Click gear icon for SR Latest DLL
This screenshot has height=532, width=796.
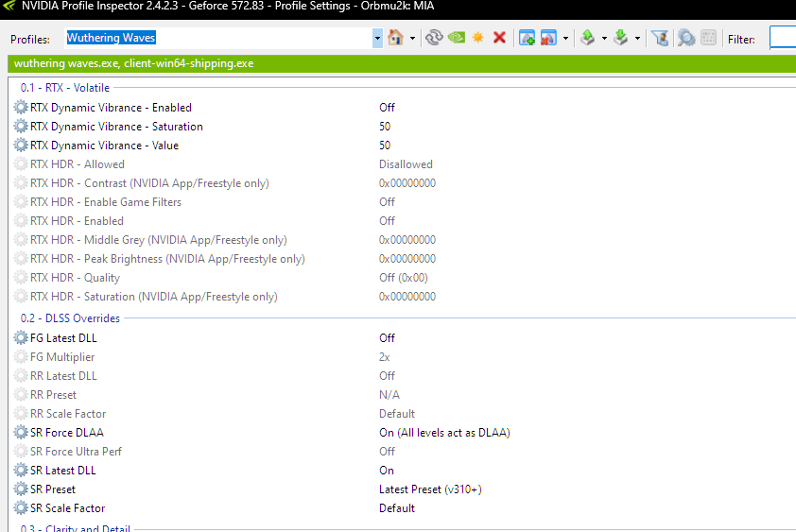(21, 470)
